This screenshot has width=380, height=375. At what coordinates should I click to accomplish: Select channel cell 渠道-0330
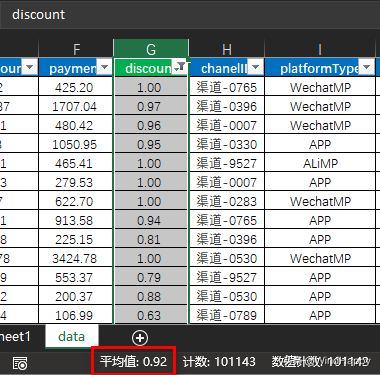tap(227, 144)
